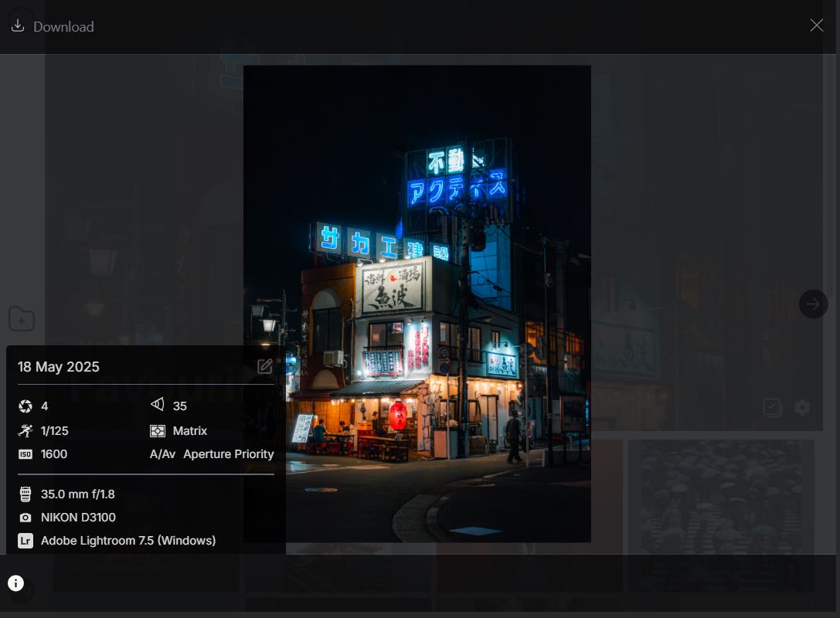Select the photo with the checkmark checkbox

coord(771,407)
